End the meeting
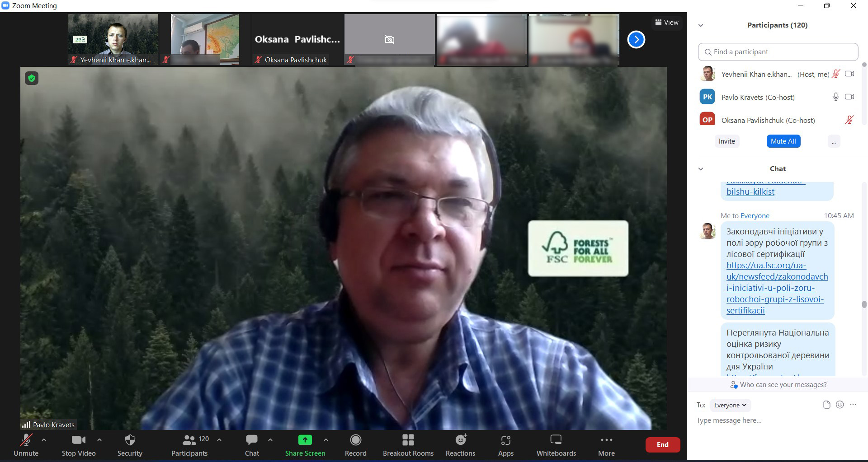868x462 pixels. click(663, 445)
